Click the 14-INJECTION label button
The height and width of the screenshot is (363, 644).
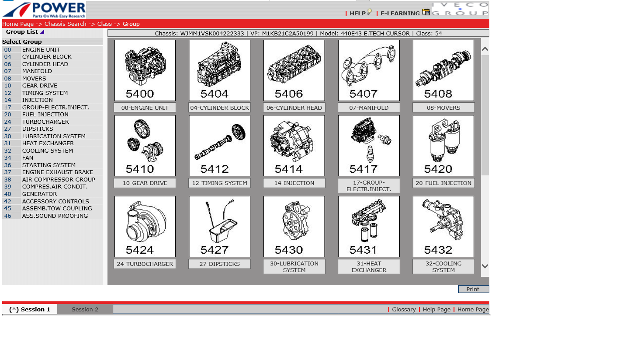click(x=294, y=183)
